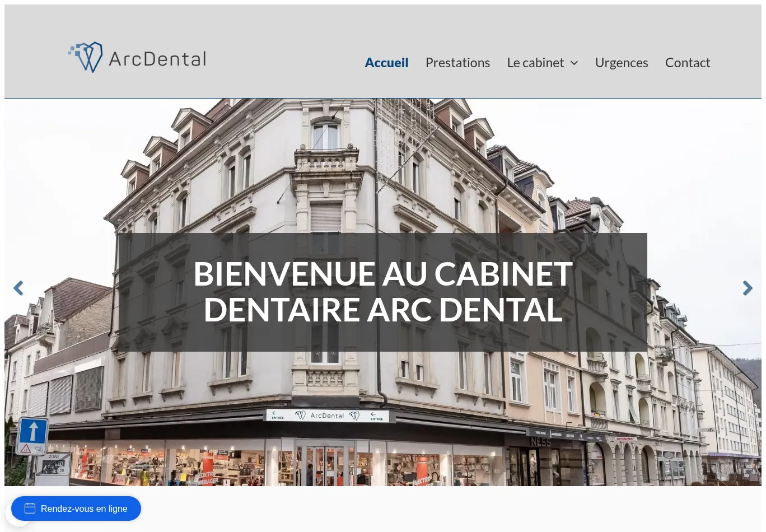The image size is (766, 532).
Task: Click the ArcDental tooth logo icon
Action: coord(87,57)
